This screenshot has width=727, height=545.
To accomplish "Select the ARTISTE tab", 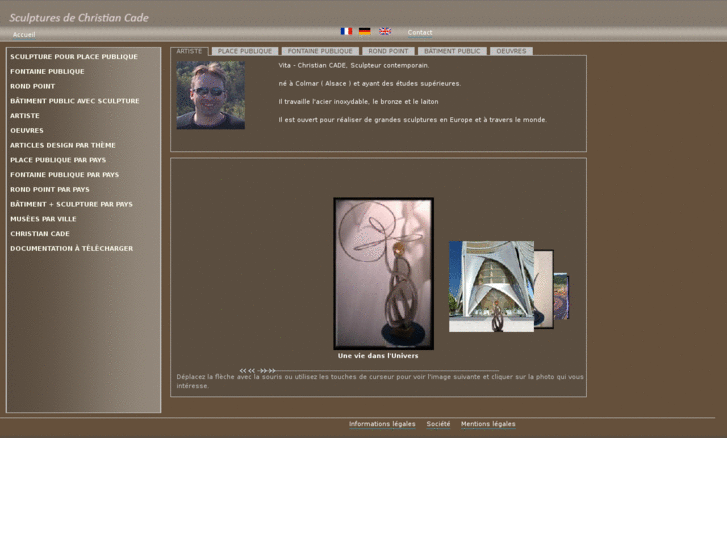I will click(x=189, y=51).
